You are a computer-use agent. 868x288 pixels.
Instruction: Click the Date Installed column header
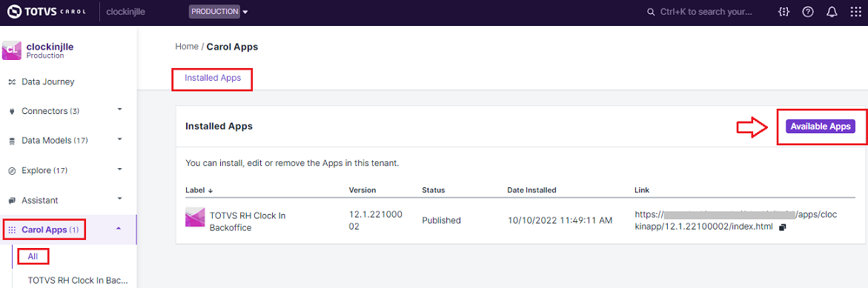[x=531, y=190]
